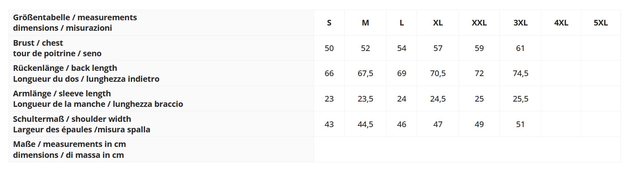The height and width of the screenshot is (170, 644).
Task: Select the Brust / chest row label
Action: [x=57, y=48]
